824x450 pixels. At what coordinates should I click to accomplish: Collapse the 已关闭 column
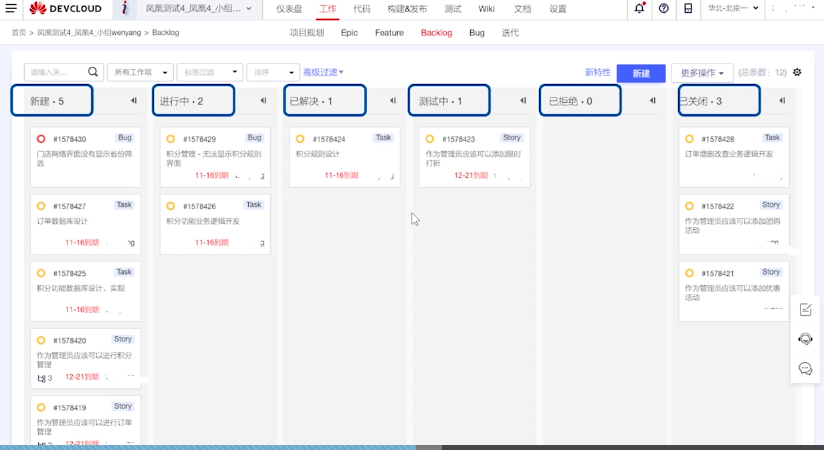point(782,100)
